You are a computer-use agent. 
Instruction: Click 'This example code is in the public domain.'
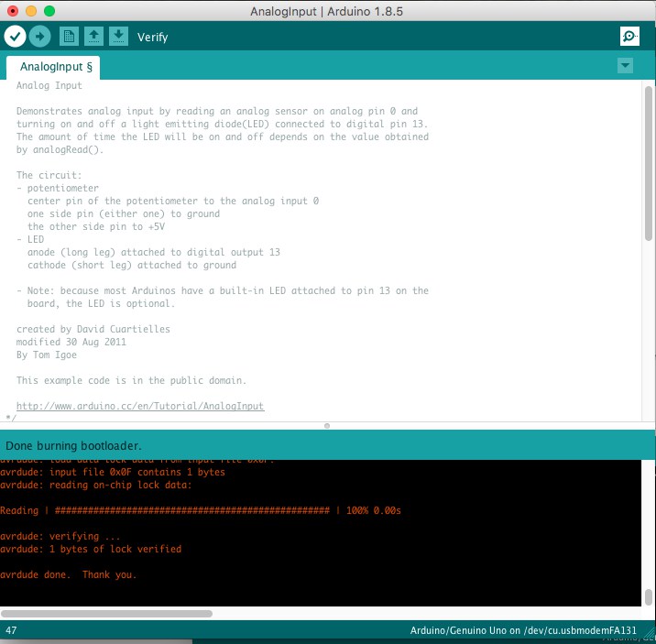click(x=131, y=380)
